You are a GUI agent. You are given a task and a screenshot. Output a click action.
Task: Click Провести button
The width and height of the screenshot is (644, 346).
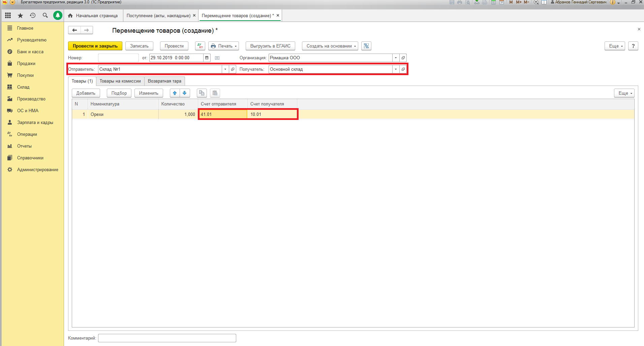[174, 46]
